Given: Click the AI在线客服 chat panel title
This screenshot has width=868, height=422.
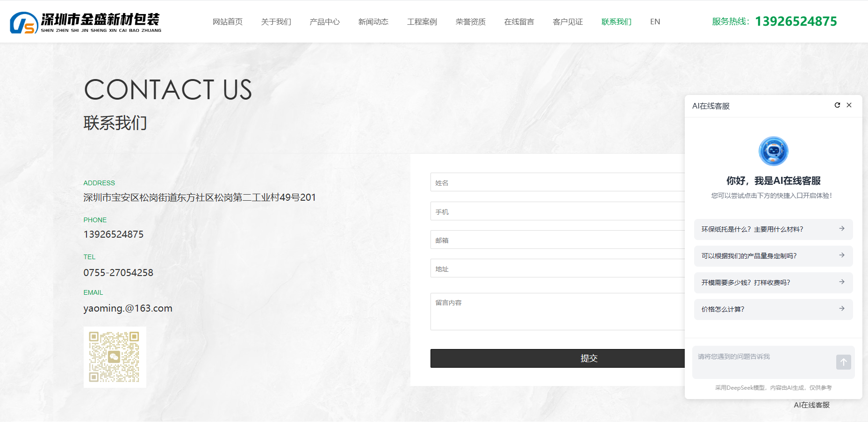Looking at the screenshot, I should (711, 106).
